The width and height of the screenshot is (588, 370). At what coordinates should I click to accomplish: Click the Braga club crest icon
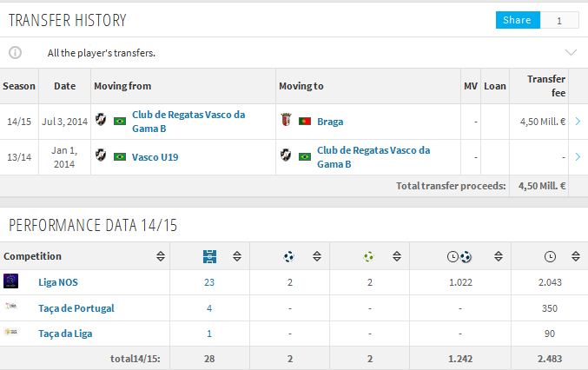[x=285, y=122]
